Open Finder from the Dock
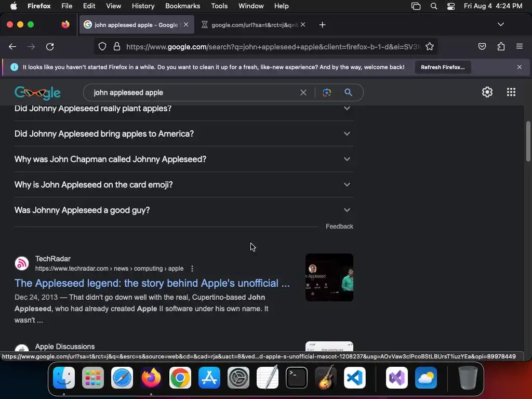The image size is (532, 399). (x=64, y=378)
